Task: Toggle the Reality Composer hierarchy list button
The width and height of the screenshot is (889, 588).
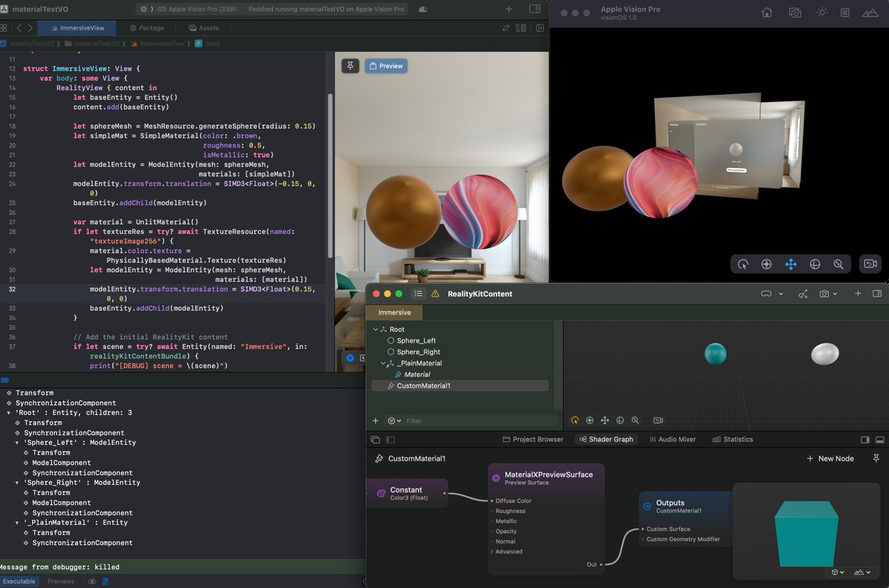Action: click(419, 294)
